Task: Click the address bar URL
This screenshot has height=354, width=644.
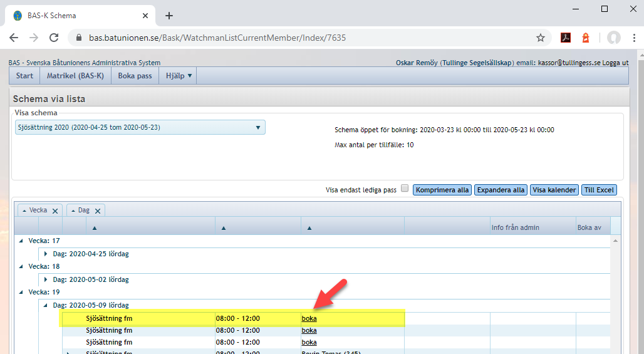Action: pyautogui.click(x=217, y=38)
